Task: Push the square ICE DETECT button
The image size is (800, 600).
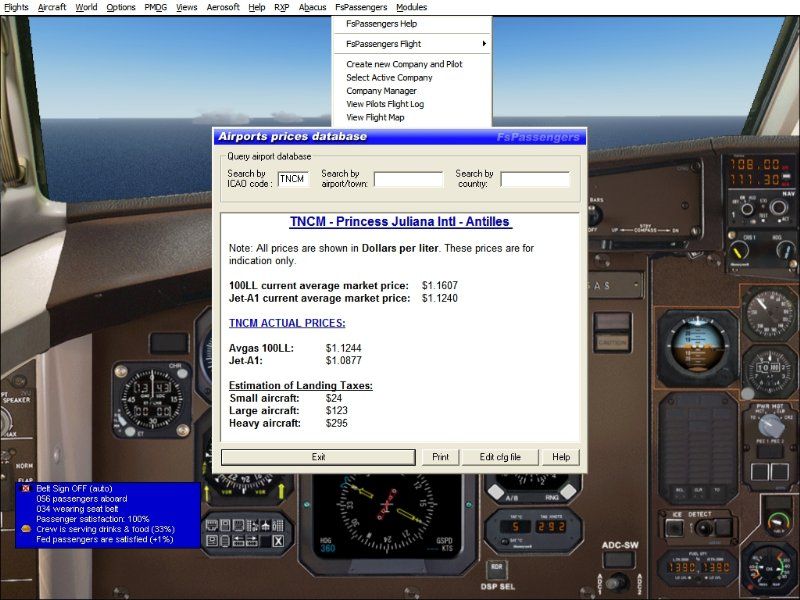Action: [674, 528]
